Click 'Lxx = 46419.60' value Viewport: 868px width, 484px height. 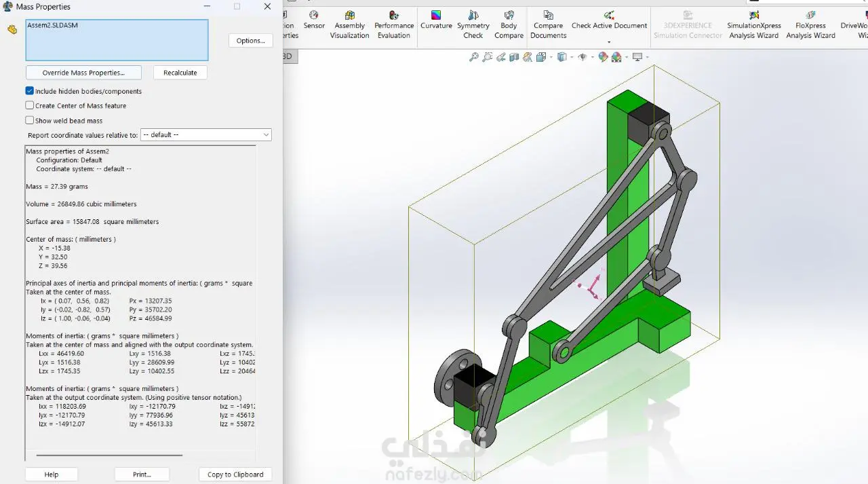pyautogui.click(x=61, y=354)
